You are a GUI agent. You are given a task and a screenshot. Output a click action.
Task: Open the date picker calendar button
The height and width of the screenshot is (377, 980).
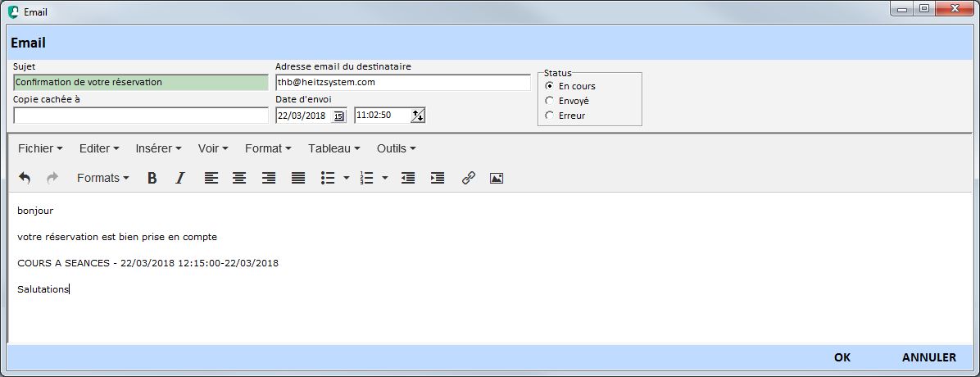pos(338,116)
